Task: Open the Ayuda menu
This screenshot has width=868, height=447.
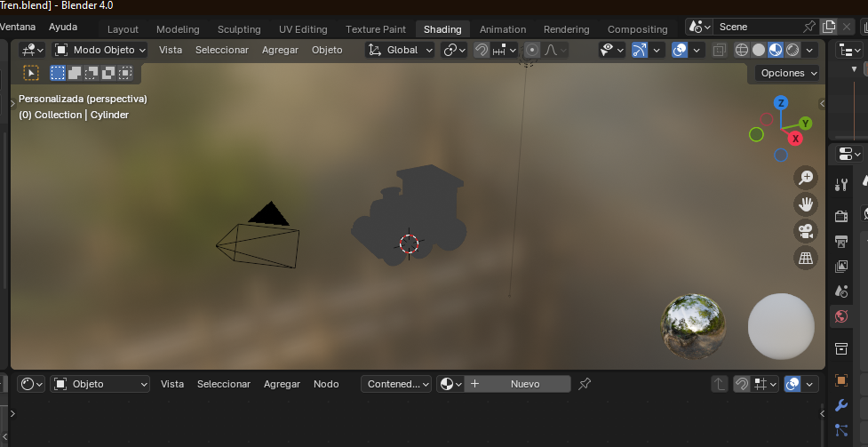Action: [x=63, y=27]
